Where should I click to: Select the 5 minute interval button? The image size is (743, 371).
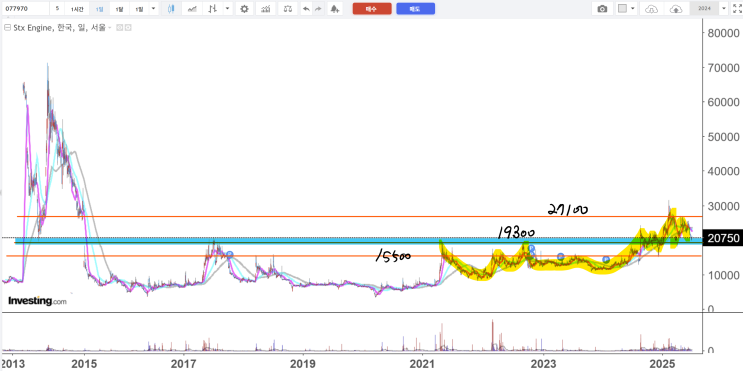(57, 9)
